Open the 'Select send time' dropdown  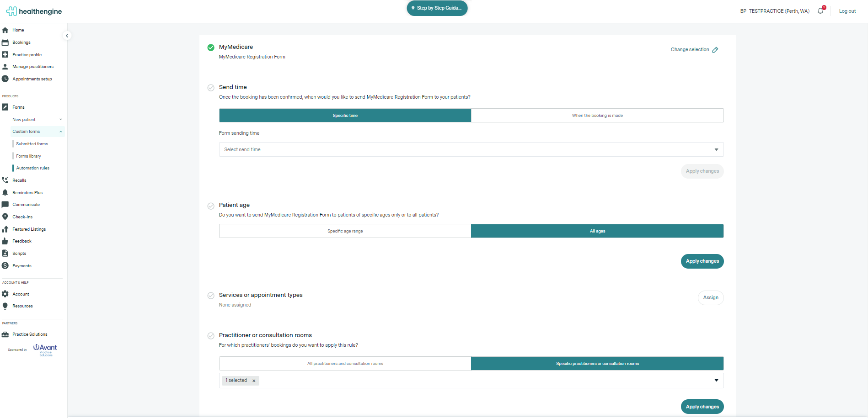(x=471, y=150)
